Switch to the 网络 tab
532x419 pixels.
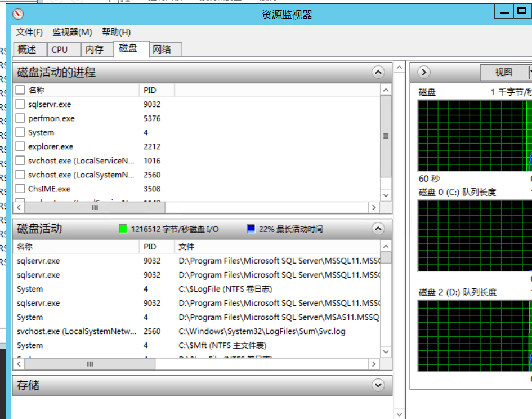(x=166, y=50)
